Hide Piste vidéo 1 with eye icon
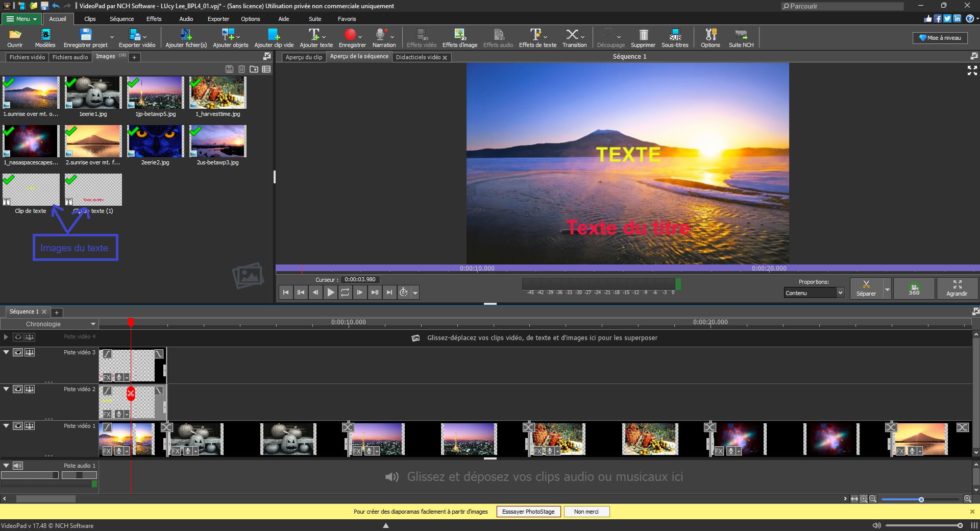Viewport: 980px width, 531px height. point(18,426)
